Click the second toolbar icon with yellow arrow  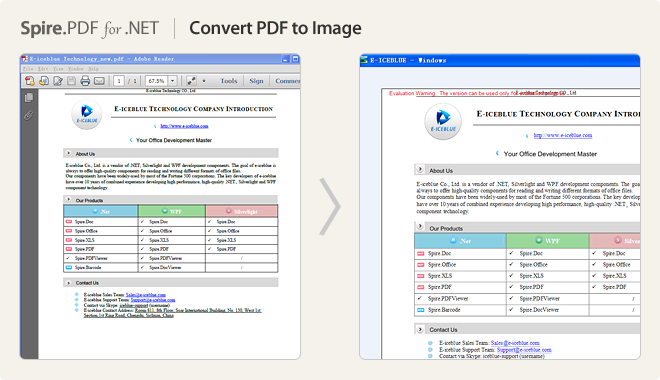coord(44,81)
